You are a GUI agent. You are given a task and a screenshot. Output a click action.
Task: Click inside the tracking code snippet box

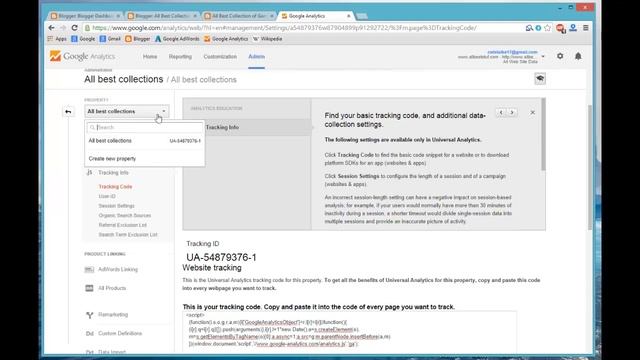[x=349, y=331]
